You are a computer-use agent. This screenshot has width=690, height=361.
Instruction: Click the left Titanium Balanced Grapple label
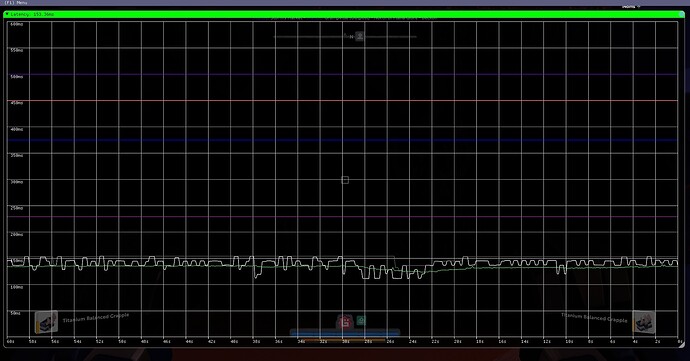(x=96, y=317)
